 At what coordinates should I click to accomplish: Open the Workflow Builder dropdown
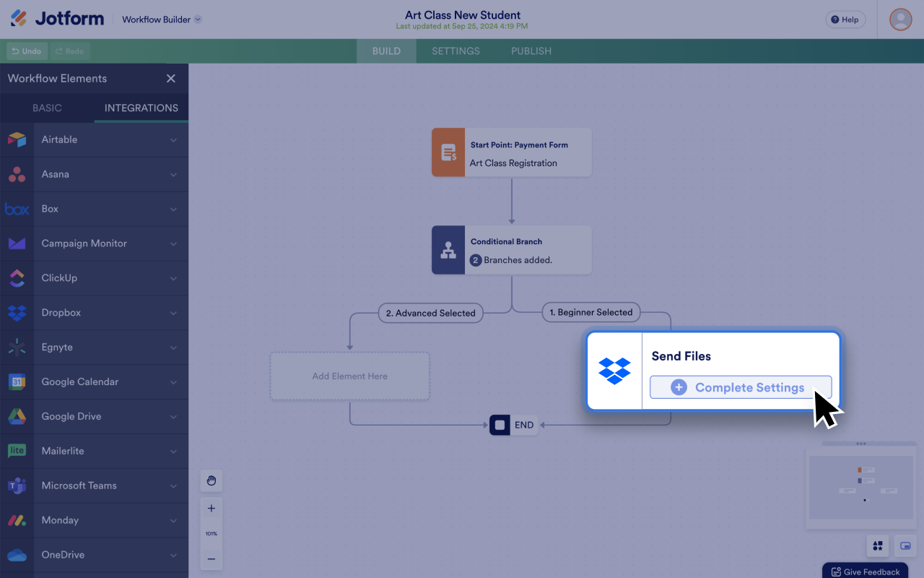[162, 20]
